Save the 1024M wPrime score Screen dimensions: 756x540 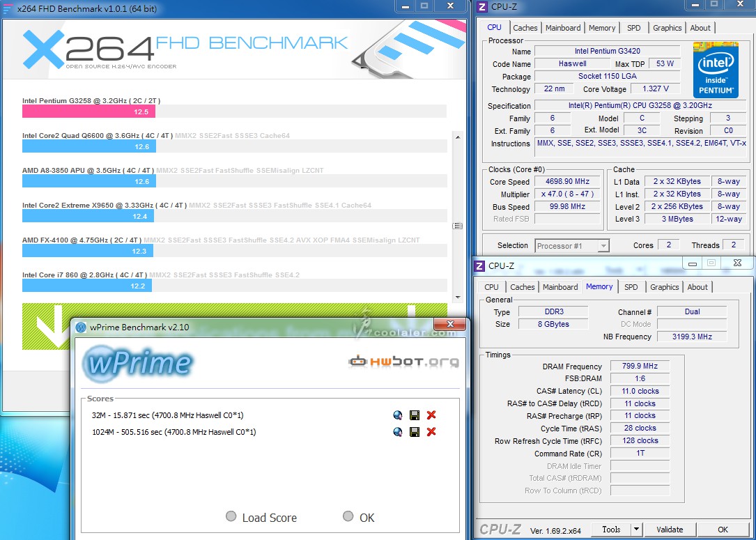(414, 431)
